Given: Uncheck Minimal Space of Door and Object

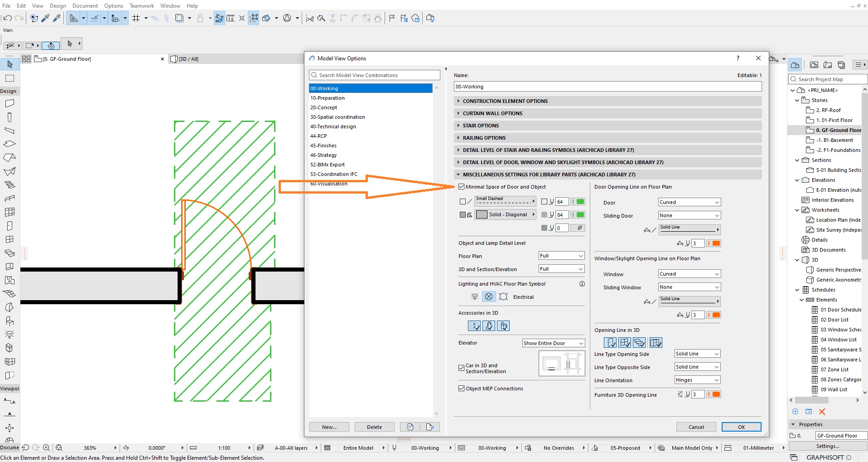Looking at the screenshot, I should pyautogui.click(x=462, y=187).
